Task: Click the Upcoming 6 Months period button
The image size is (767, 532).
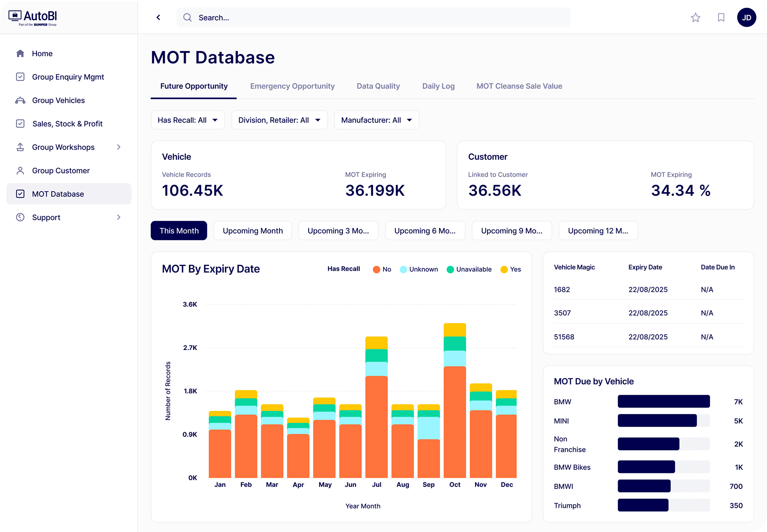Action: (425, 231)
